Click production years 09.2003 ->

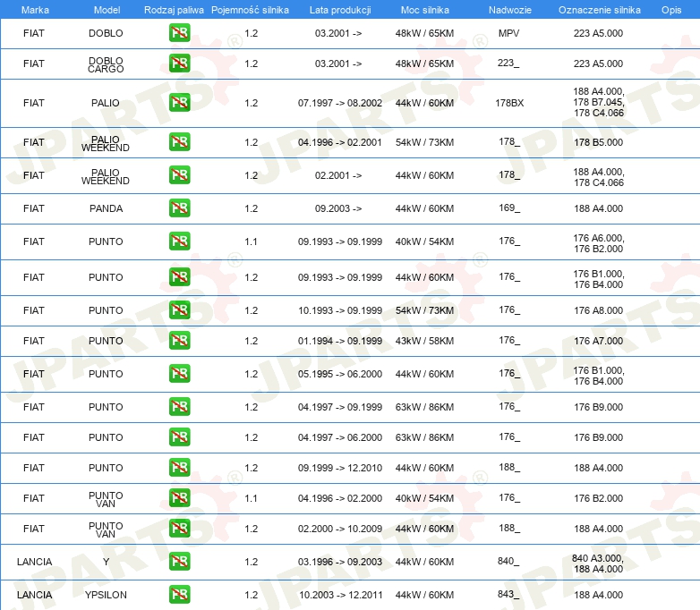click(x=338, y=208)
